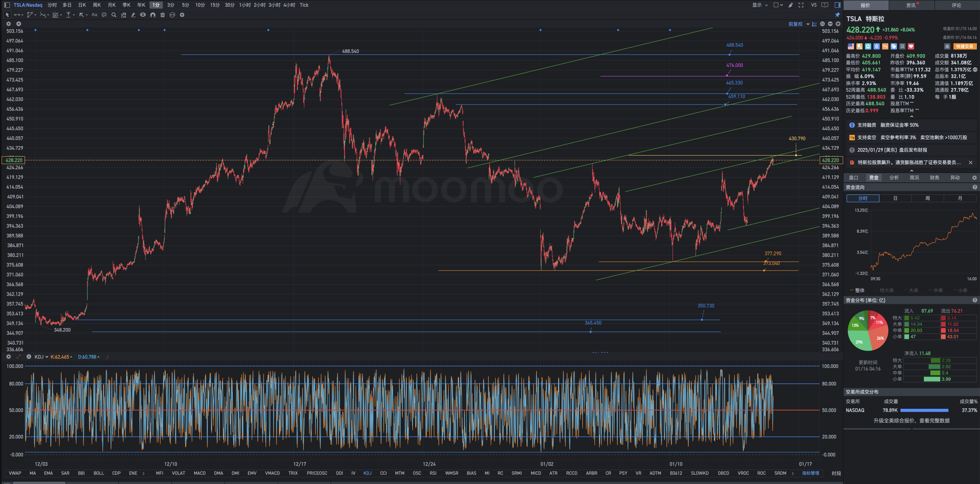This screenshot has width=980, height=484.
Task: Toggle the XY coordinate axis icon
Action: click(814, 24)
